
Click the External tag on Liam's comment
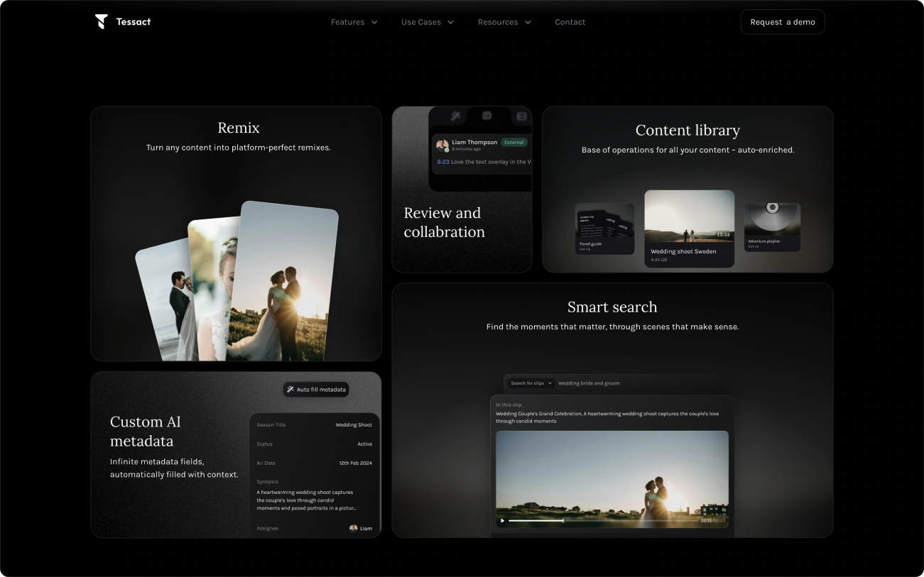(x=513, y=143)
